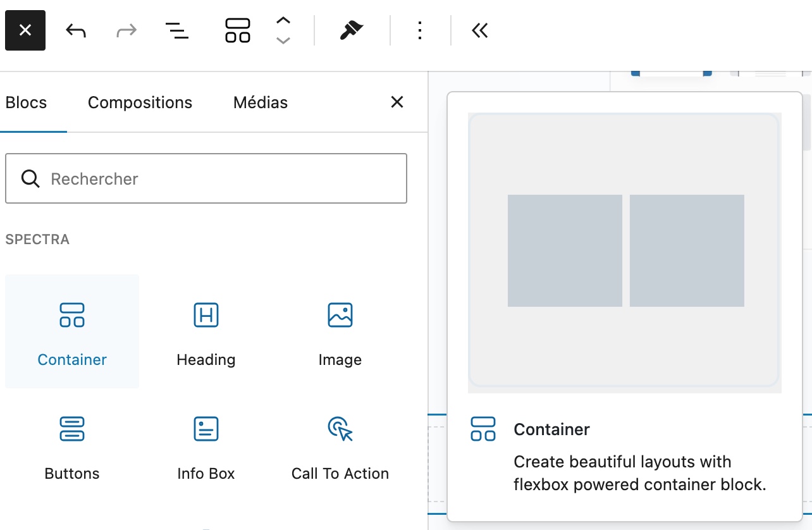The height and width of the screenshot is (530, 812).
Task: Insert the Spectra Heading block
Action: pos(206,331)
